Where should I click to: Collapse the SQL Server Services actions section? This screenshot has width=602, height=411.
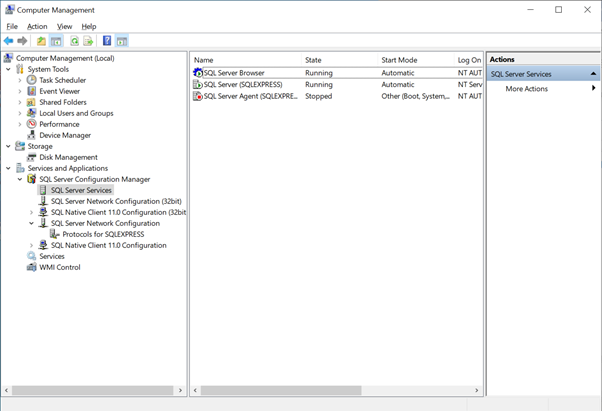click(593, 74)
